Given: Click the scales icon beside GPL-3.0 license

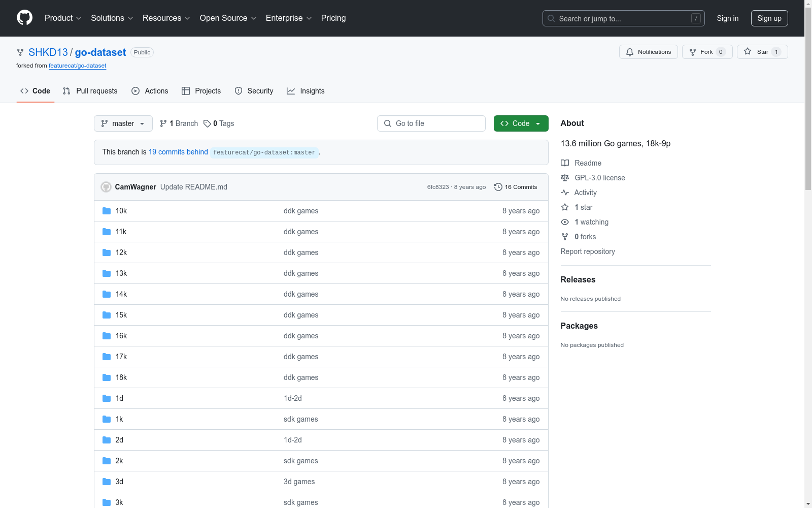Looking at the screenshot, I should coord(565,178).
